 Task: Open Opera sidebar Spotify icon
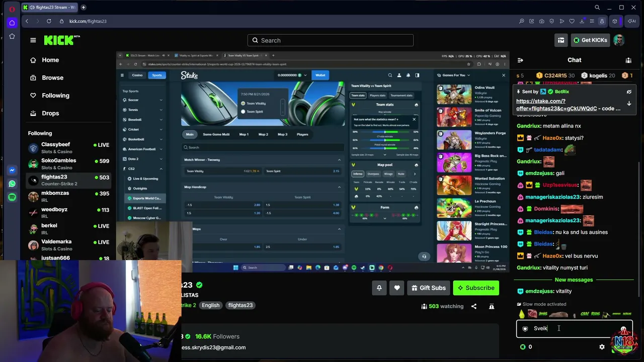coord(12,198)
